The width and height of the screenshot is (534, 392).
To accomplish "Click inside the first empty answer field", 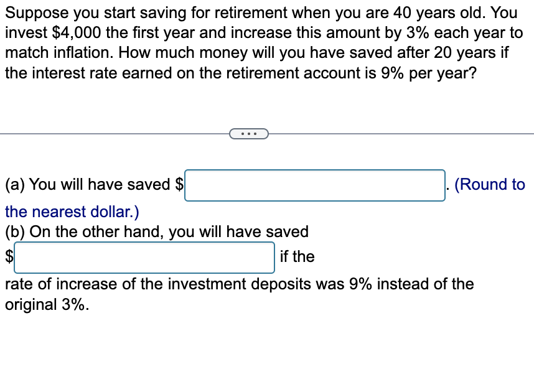I will [314, 184].
